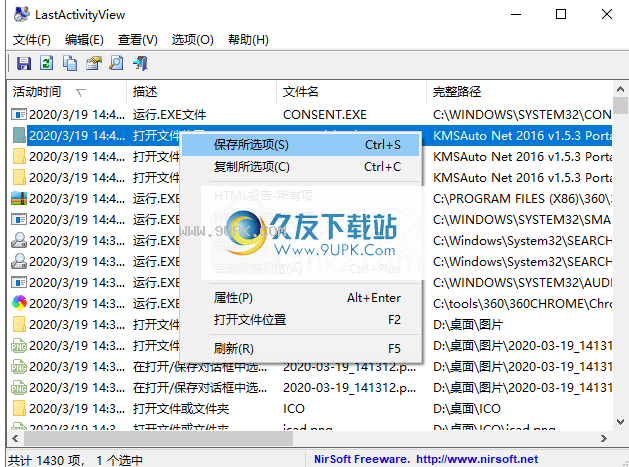
Task: Click the Save Selected Items toolbar icon
Action: click(x=24, y=63)
